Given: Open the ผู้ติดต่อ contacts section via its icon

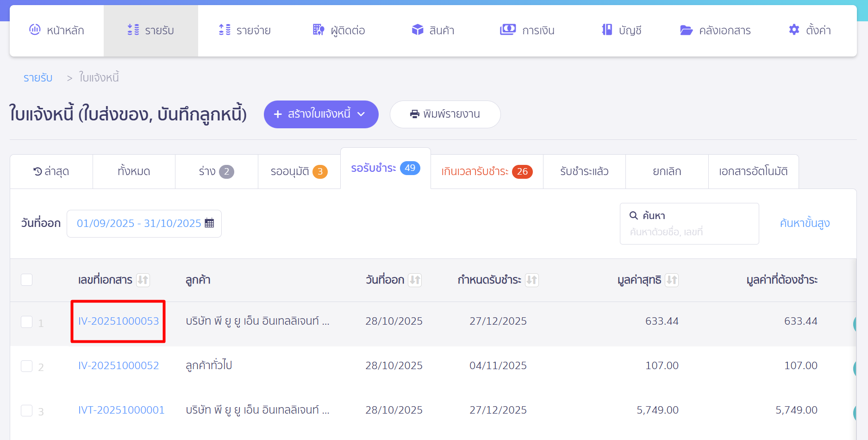Looking at the screenshot, I should click(x=318, y=30).
